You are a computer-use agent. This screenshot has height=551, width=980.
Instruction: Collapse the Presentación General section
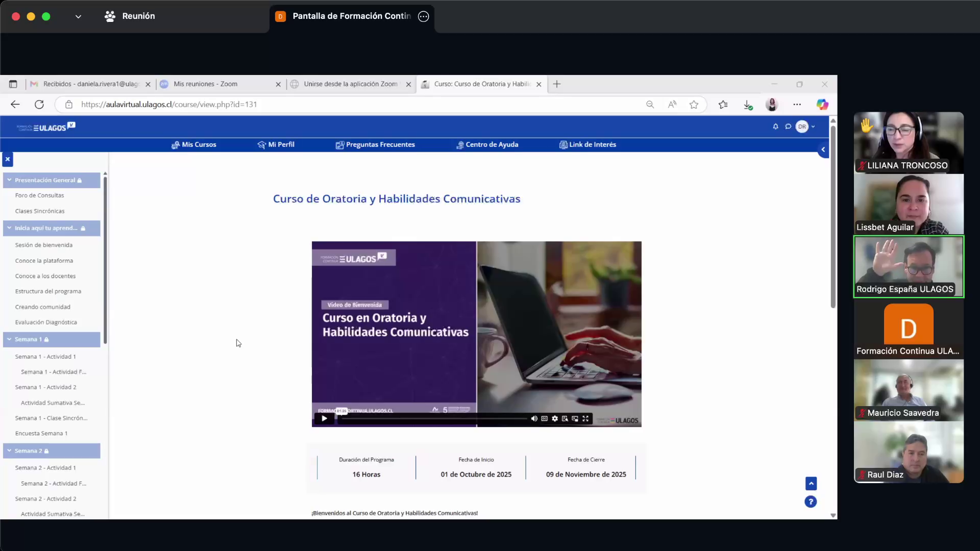coord(9,180)
